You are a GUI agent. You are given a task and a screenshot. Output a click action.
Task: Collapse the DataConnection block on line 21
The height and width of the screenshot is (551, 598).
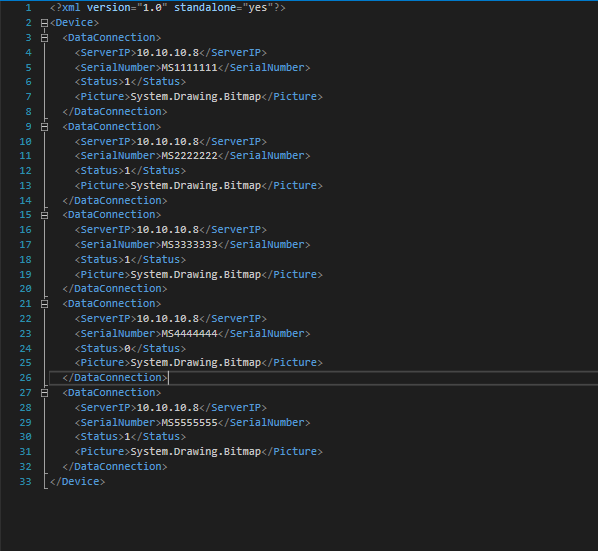[44, 304]
